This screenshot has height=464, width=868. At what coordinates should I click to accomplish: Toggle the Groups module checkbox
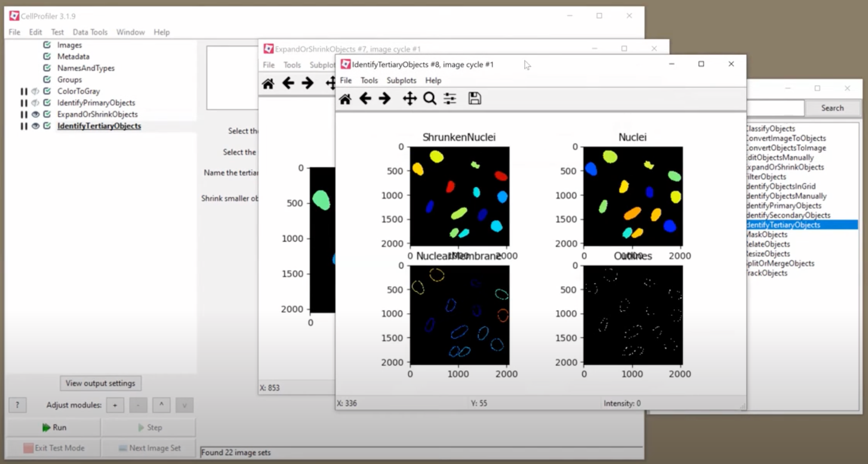click(47, 80)
